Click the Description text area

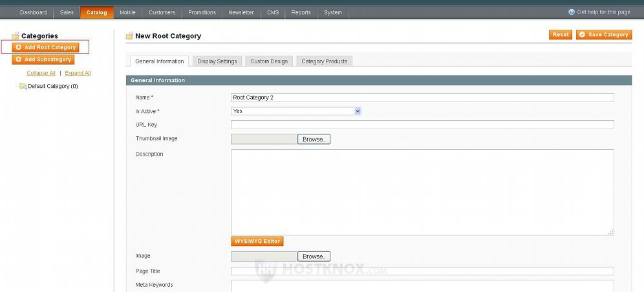(422, 193)
